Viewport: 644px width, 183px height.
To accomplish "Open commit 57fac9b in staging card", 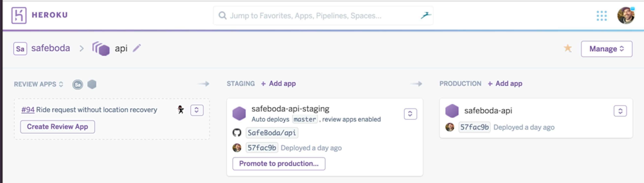I will point(262,148).
